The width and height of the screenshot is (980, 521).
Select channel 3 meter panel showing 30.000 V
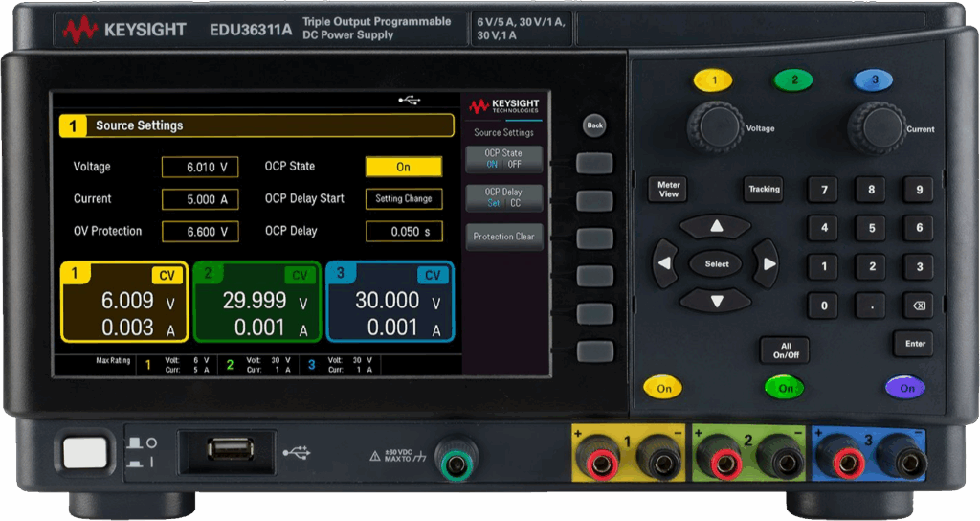pyautogui.click(x=390, y=302)
